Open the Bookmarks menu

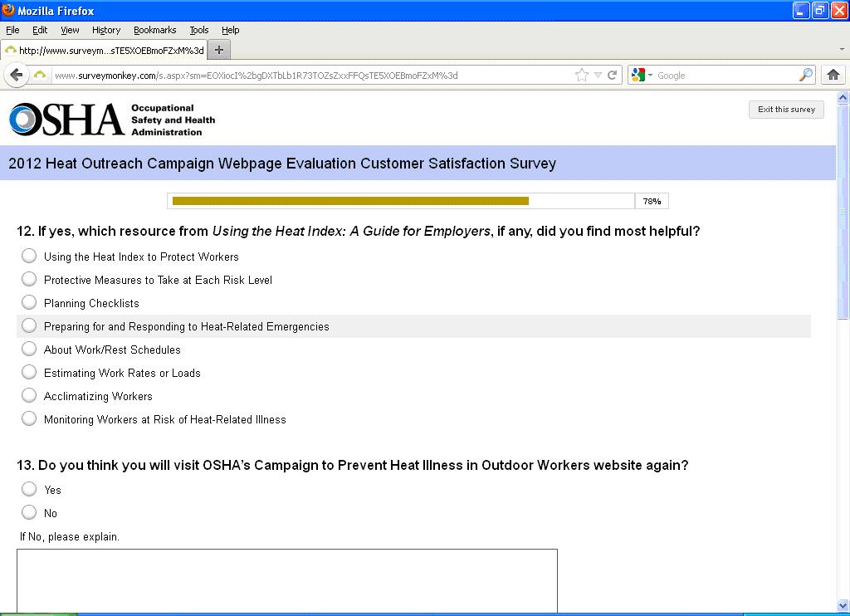click(155, 30)
